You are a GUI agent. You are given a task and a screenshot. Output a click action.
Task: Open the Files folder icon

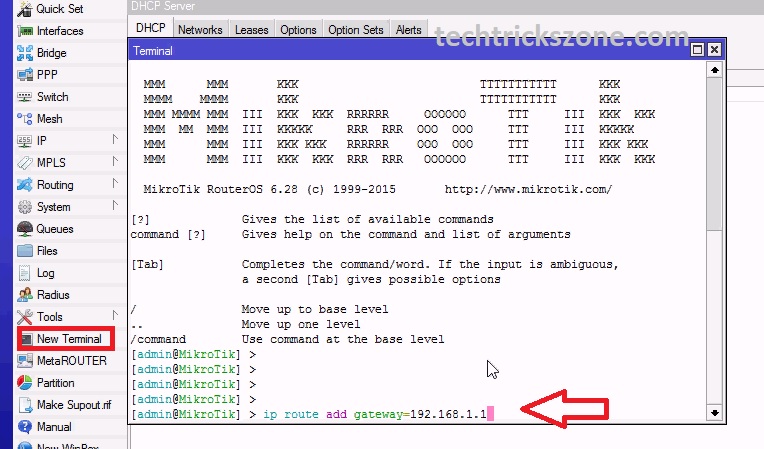(24, 251)
